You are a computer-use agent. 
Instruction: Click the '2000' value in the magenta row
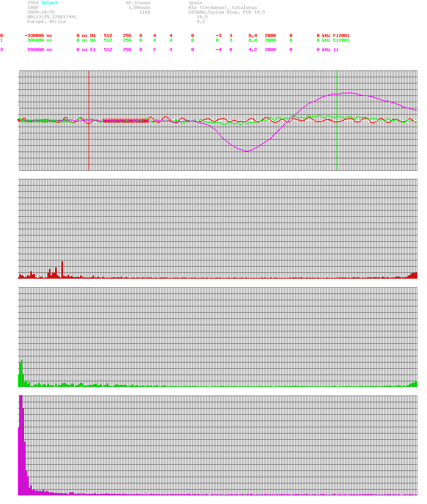[270, 50]
